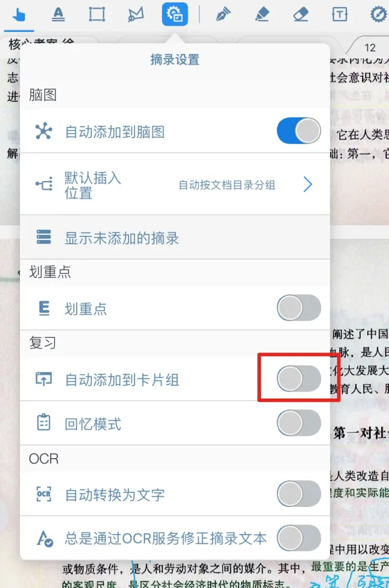This screenshot has height=588, width=389.
Task: Select the hand pointer tool
Action: point(18,15)
